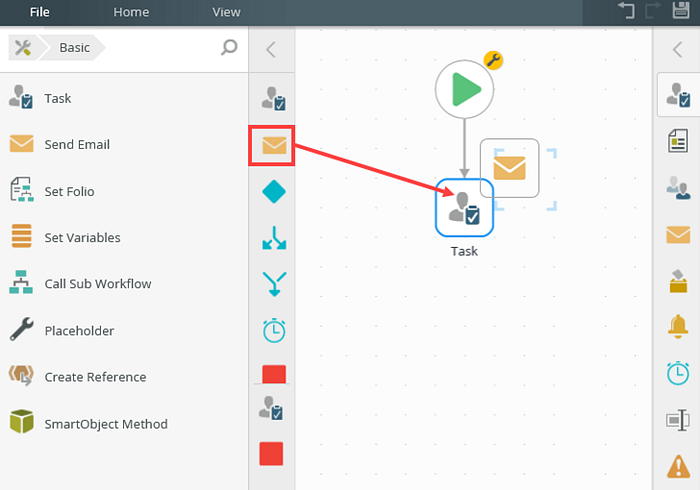700x490 pixels.
Task: Click the teal diamond Decision icon
Action: (x=274, y=191)
